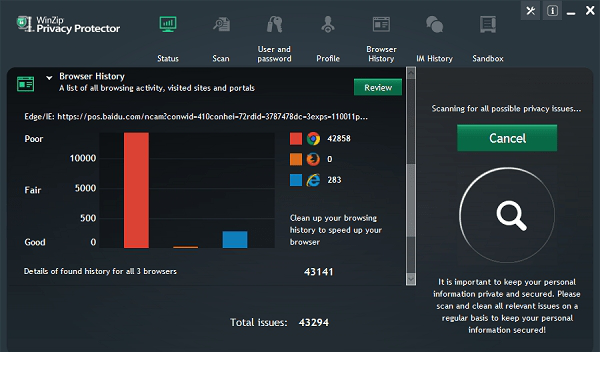
Task: Switch to the Sandbox tab label
Action: (488, 59)
